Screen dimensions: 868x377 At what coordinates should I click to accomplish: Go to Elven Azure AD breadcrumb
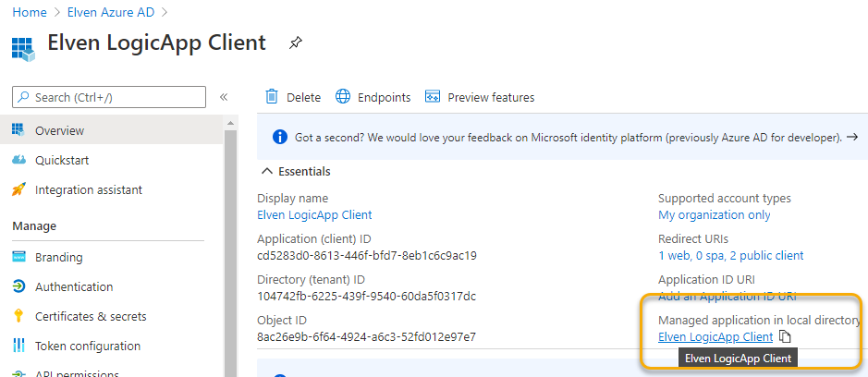(111, 12)
